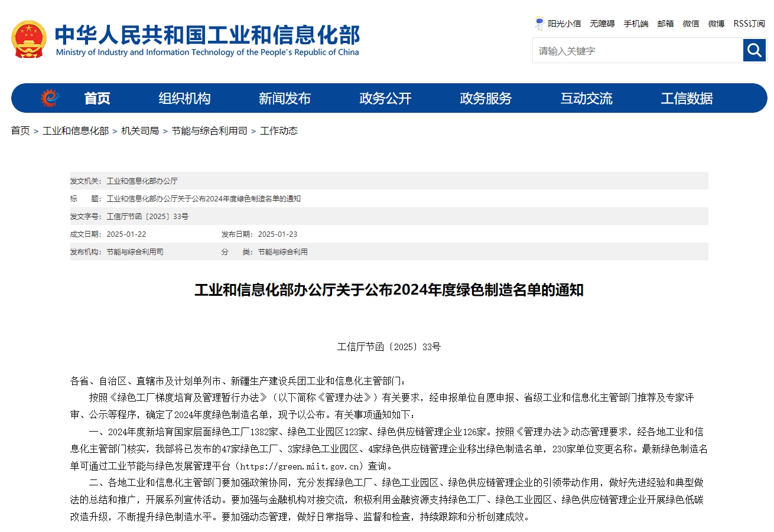774x532 pixels.
Task: Open 首页 in the main navigation
Action: coord(97,98)
